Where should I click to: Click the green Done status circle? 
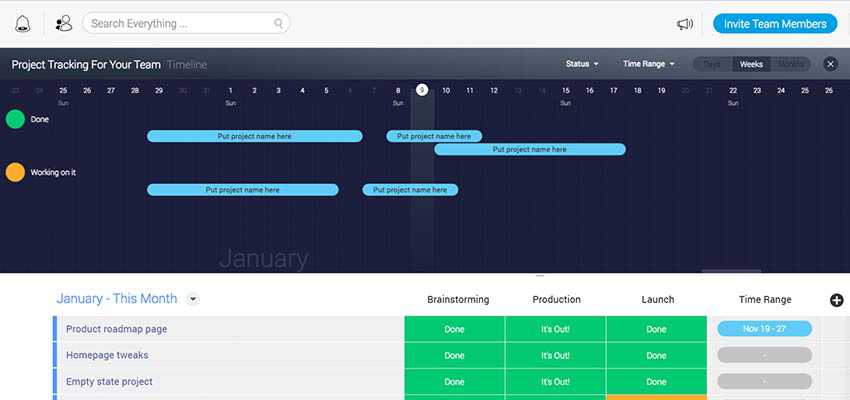[x=15, y=119]
